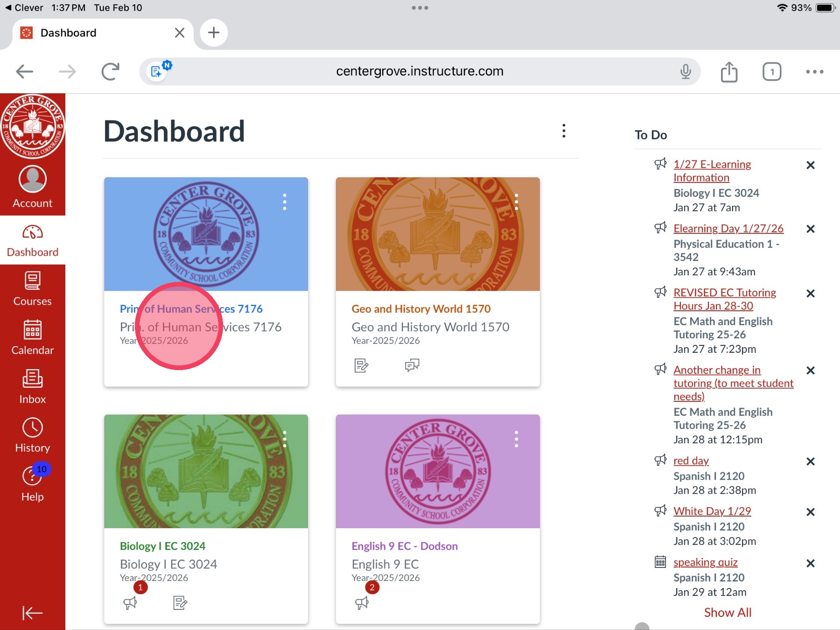Tap the Center Grove school logo
This screenshot has height=630, width=840.
click(33, 126)
